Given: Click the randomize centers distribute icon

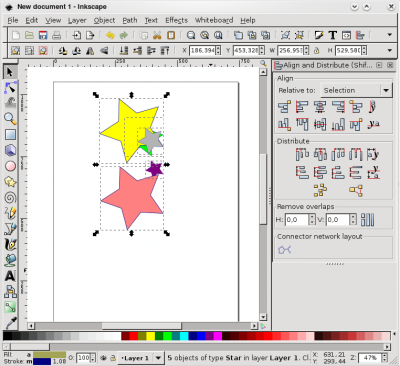Looking at the screenshot, I should pyautogui.click(x=320, y=190).
